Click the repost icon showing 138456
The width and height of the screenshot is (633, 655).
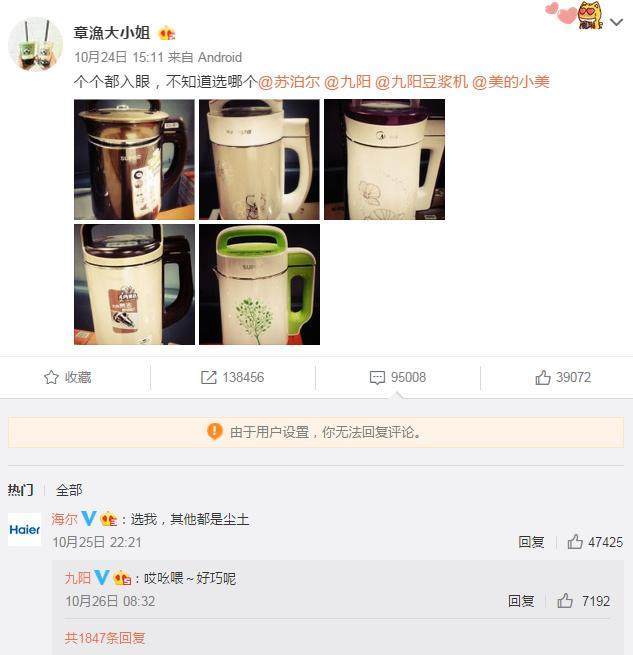tap(208, 377)
